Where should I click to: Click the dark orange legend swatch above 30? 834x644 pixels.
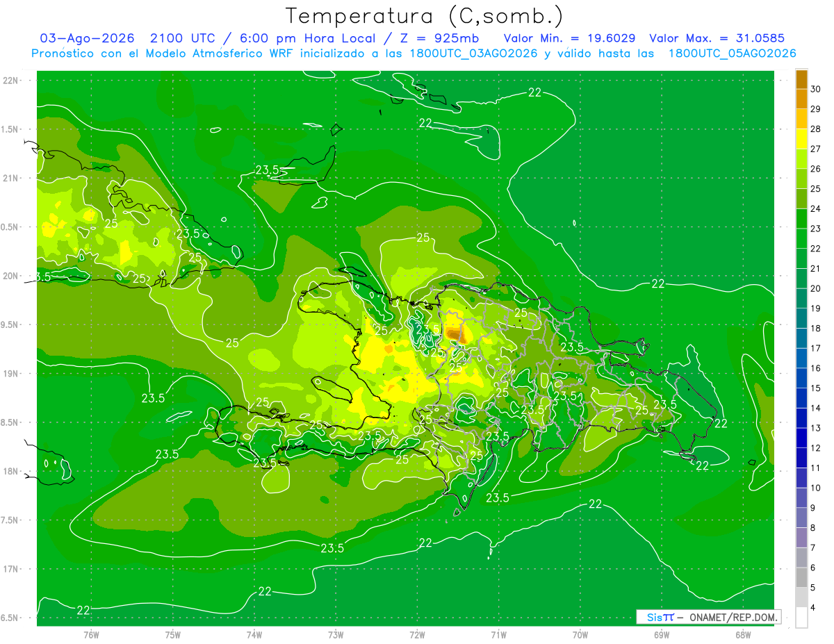click(801, 79)
